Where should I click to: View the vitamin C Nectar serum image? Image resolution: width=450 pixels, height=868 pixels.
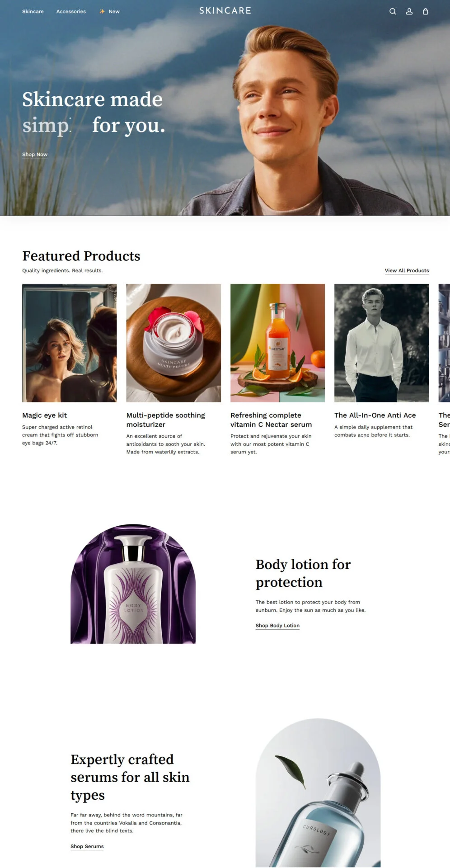pos(277,343)
